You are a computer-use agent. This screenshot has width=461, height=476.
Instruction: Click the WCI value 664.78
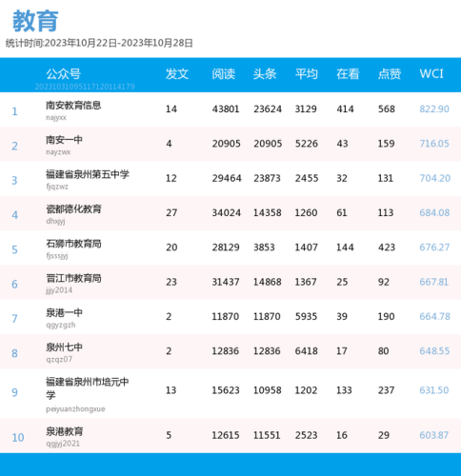(x=434, y=316)
